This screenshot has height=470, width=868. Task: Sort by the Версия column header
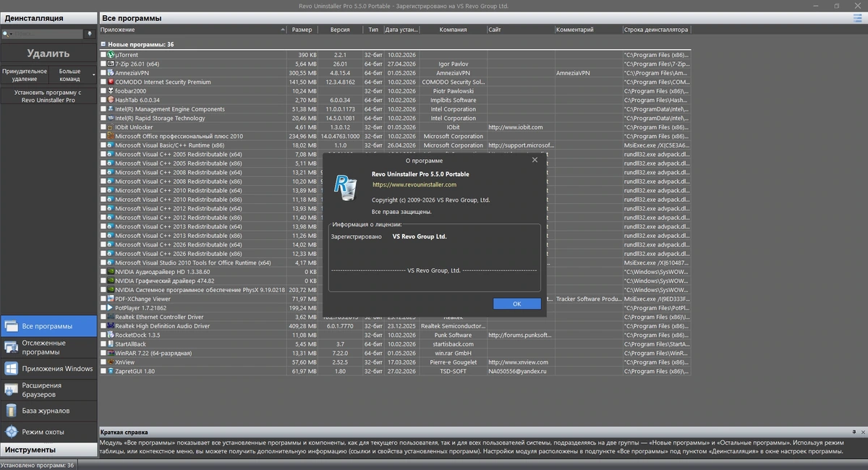340,30
